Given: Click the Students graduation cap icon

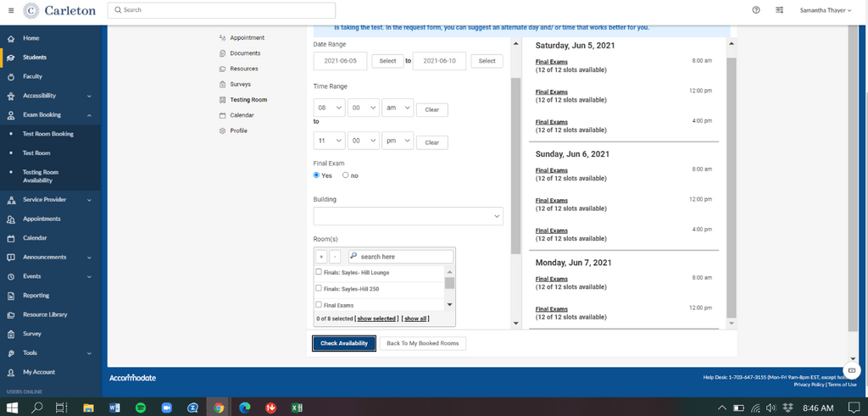Looking at the screenshot, I should pos(10,58).
